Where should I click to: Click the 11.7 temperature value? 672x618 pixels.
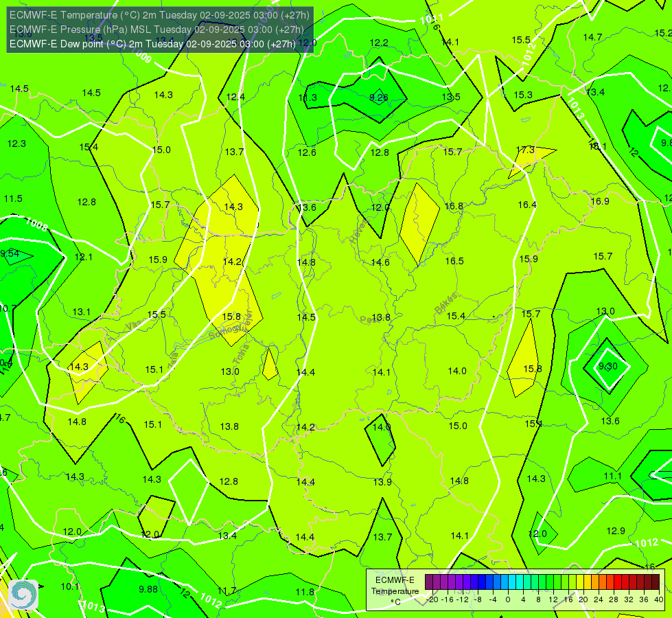pos(227,591)
